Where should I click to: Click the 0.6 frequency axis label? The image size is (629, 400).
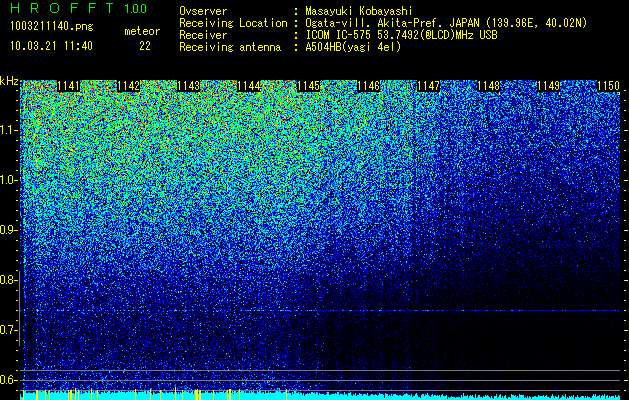(x=8, y=380)
